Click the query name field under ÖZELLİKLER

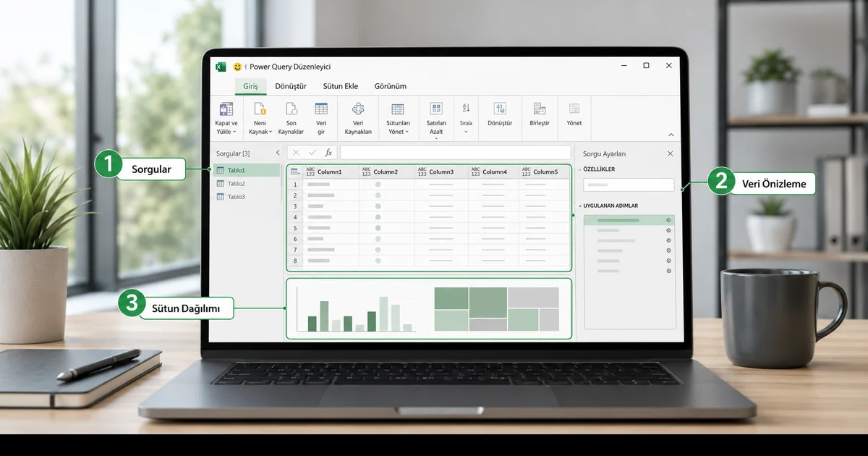click(x=629, y=185)
